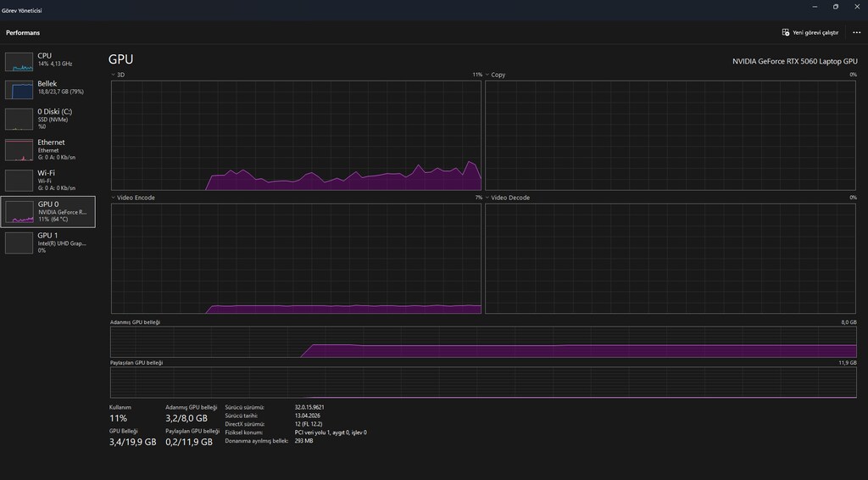Viewport: 868px width, 480px height.
Task: Click the 293 MB reserved memory value
Action: click(304, 441)
